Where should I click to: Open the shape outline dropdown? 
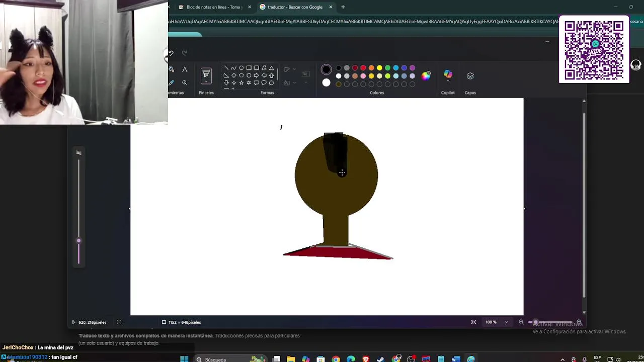point(294,69)
